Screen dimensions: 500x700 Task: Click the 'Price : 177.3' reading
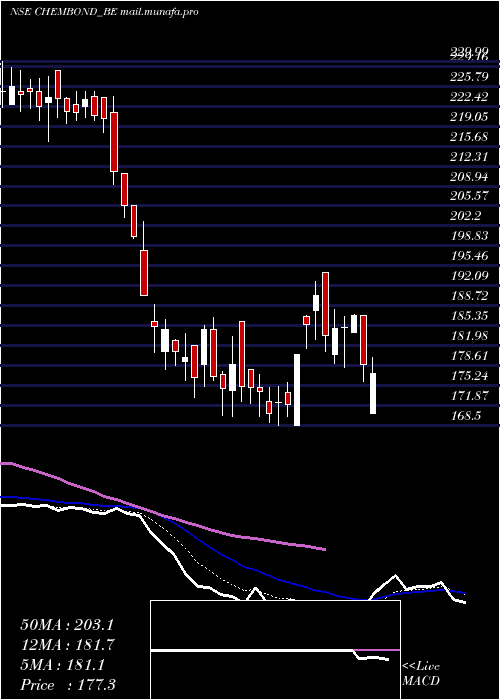(x=68, y=685)
